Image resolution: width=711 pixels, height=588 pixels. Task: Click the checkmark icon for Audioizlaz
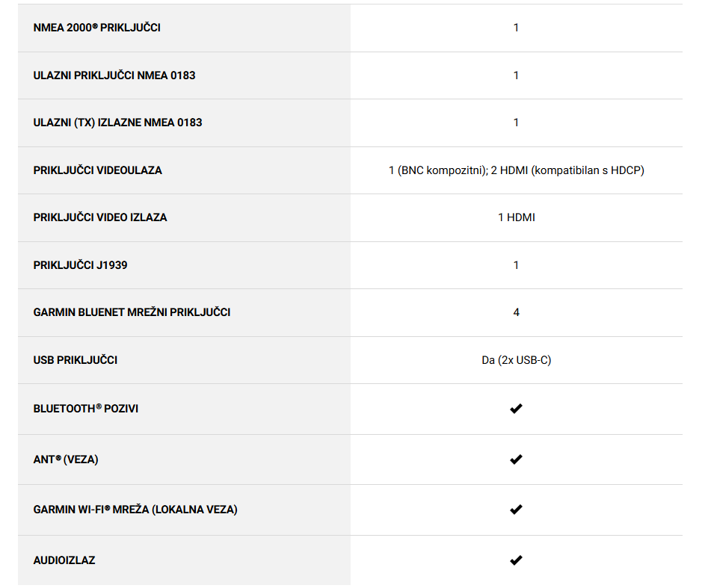point(516,560)
